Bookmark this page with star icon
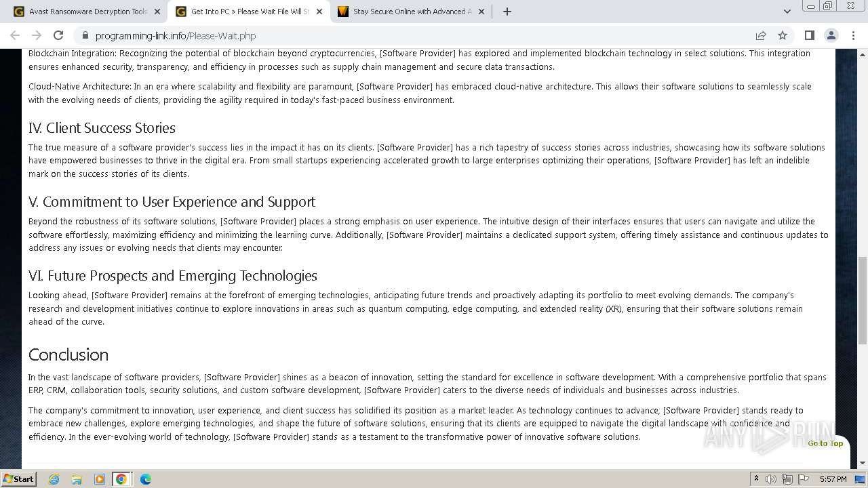 [783, 35]
